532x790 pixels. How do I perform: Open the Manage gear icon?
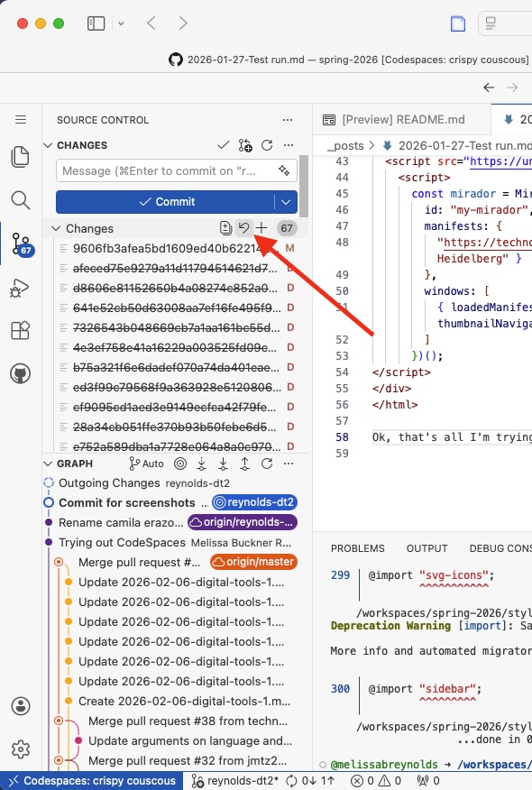[21, 749]
